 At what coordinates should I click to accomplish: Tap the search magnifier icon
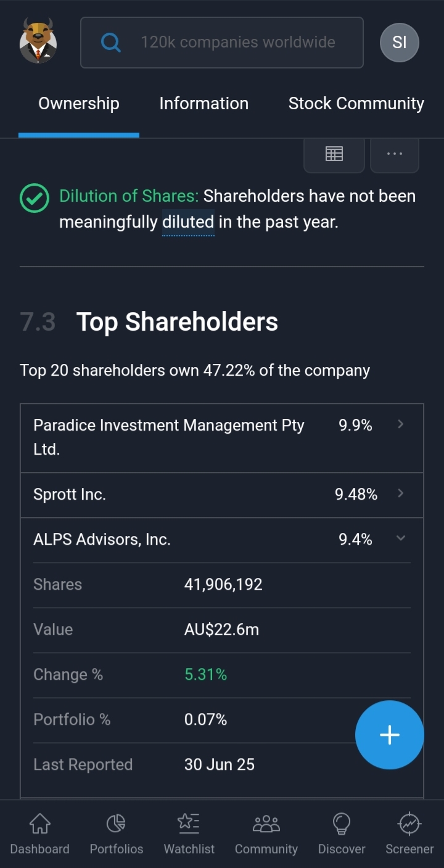(x=111, y=43)
